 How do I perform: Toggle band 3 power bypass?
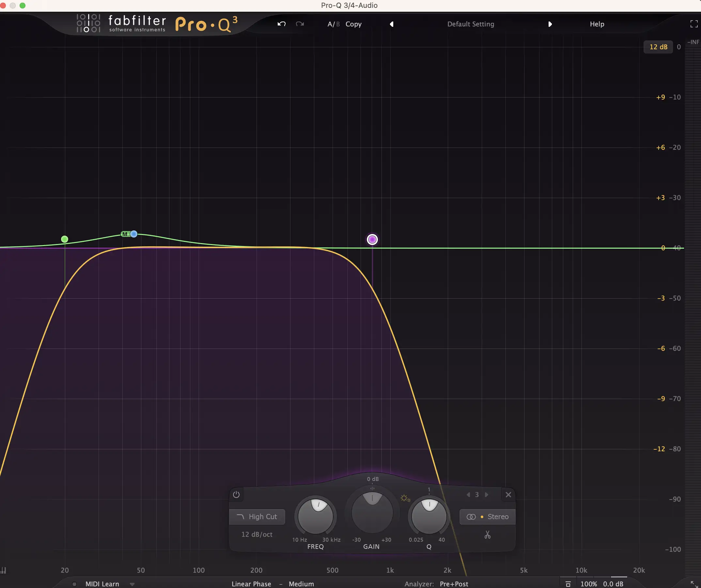[x=236, y=495]
